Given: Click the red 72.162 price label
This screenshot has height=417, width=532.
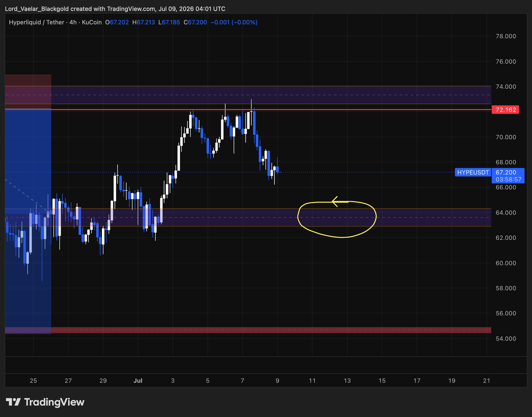Looking at the screenshot, I should pyautogui.click(x=505, y=109).
